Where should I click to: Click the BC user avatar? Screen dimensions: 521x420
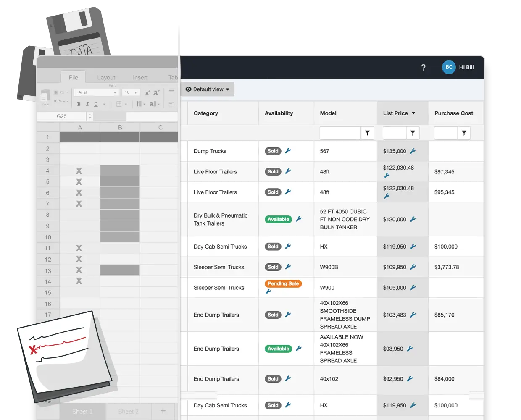449,67
